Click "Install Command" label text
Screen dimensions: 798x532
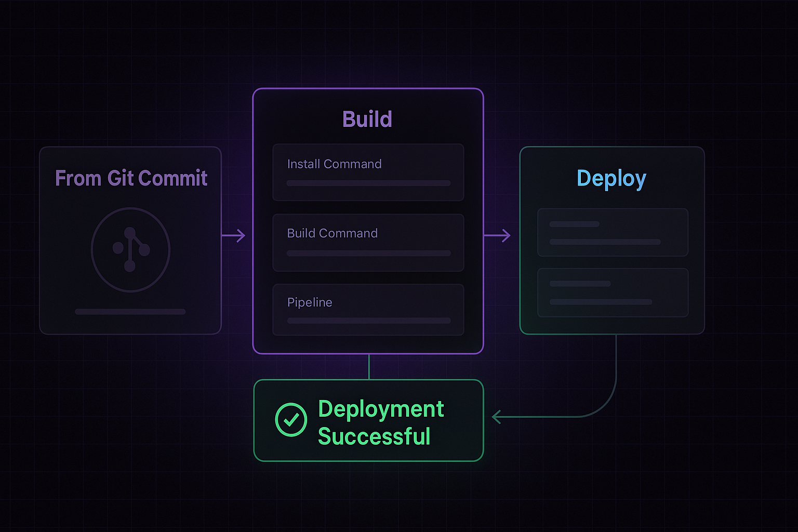335,164
